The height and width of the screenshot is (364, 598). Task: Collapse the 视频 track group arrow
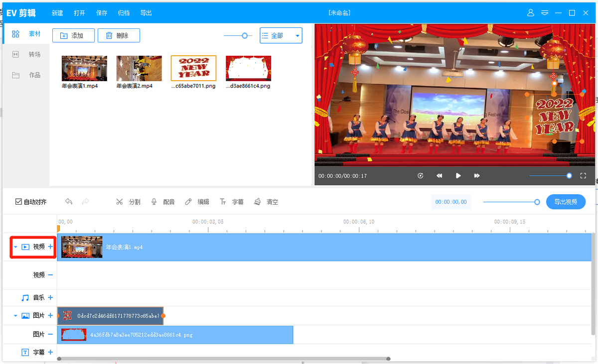point(15,247)
